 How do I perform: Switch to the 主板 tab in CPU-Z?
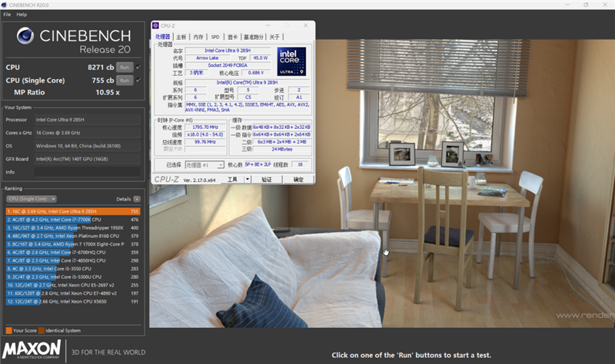click(x=181, y=37)
